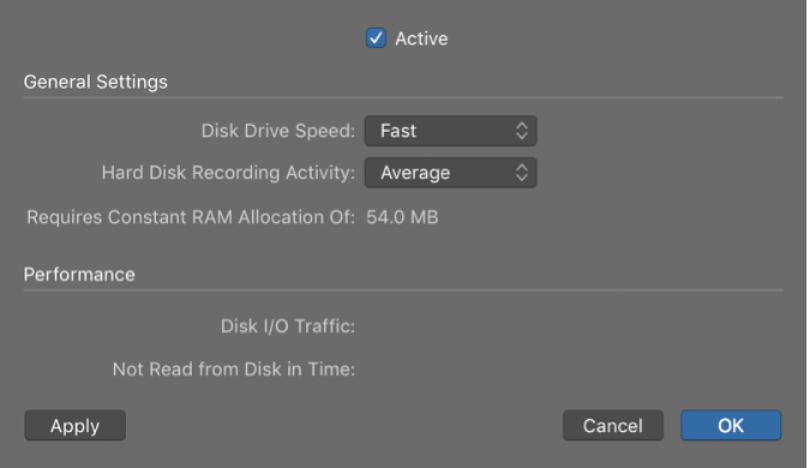The width and height of the screenshot is (808, 468).
Task: Click the Hard Disk Recording Activity label
Action: pos(228,173)
